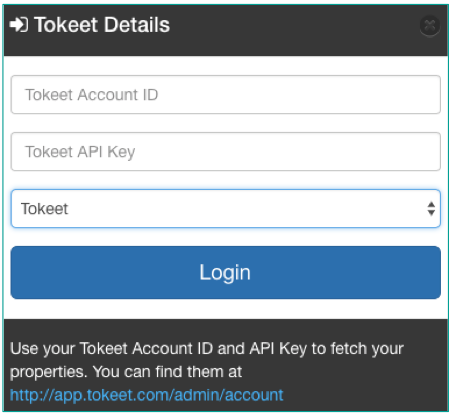Screen dimensions: 455x417
Task: Click the "You can find them at" text
Action: coord(167,372)
